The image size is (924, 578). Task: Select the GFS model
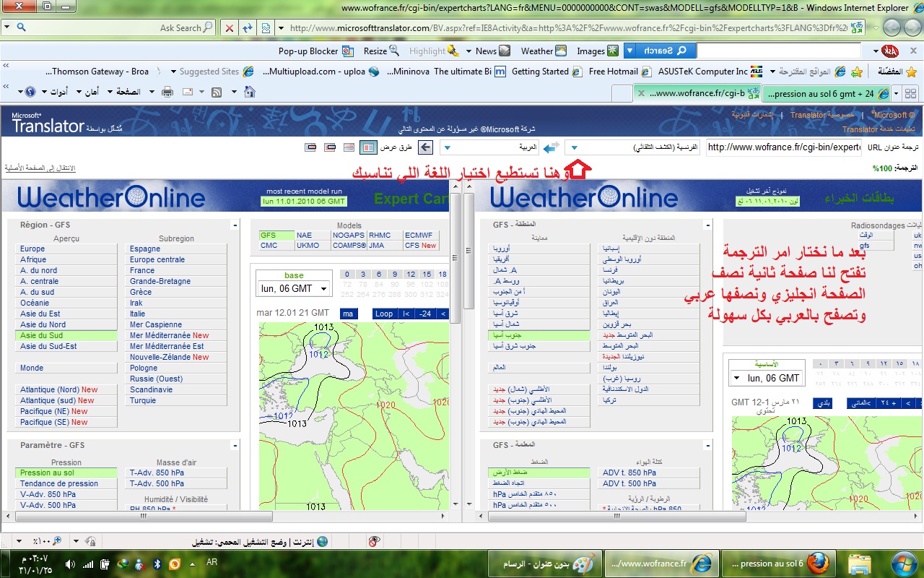pos(277,236)
